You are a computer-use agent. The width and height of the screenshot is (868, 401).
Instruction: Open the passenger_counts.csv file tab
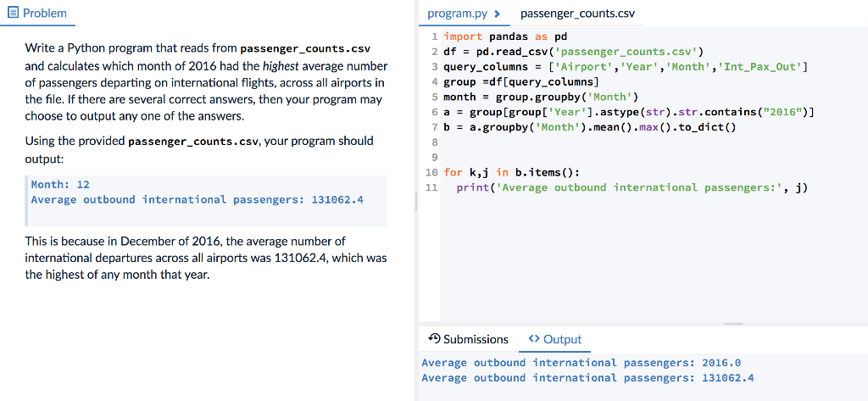click(577, 14)
